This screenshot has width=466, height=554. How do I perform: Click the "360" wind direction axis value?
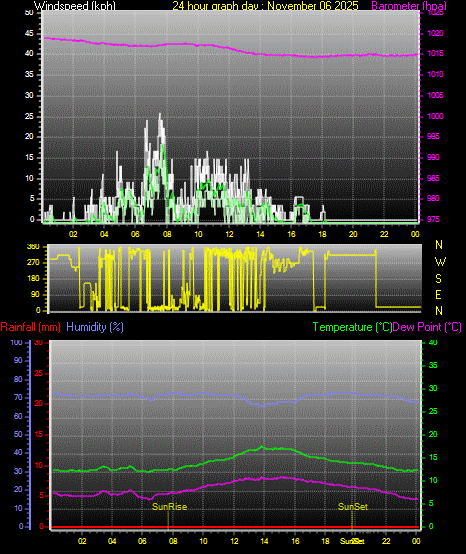point(33,247)
